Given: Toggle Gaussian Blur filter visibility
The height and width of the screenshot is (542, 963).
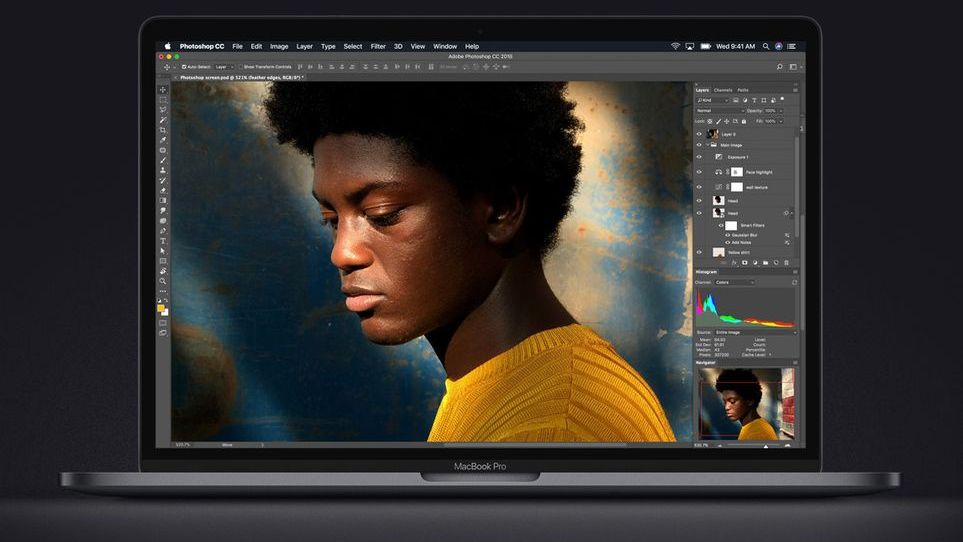Looking at the screenshot, I should click(x=728, y=235).
